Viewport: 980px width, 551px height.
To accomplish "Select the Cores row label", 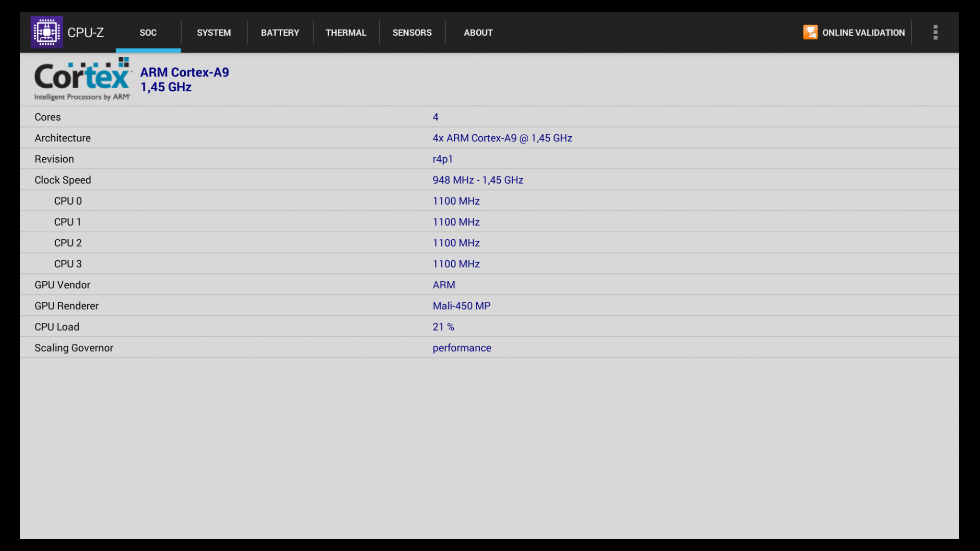I will (x=47, y=117).
